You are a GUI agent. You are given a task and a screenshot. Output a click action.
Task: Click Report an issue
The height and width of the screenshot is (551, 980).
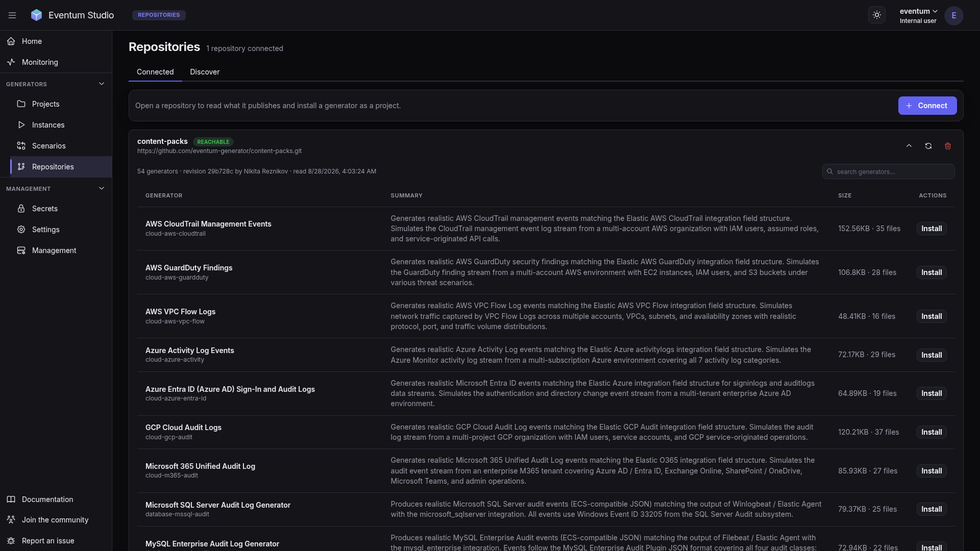point(56,541)
